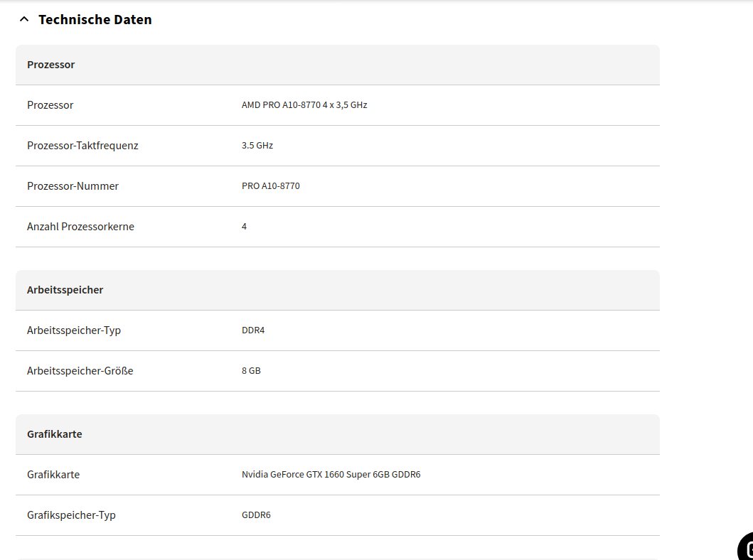
Task: Collapse the Technische Daten chevron arrow
Action: 24,20
